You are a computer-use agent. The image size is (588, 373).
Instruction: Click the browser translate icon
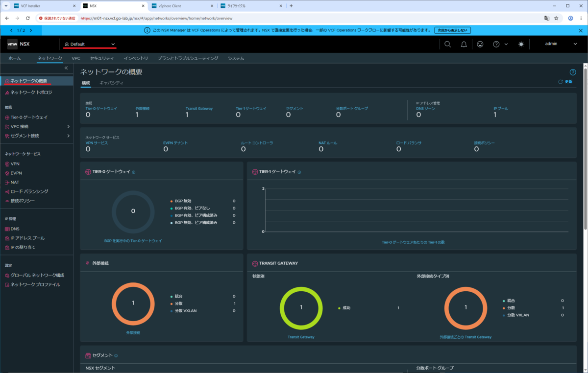546,18
